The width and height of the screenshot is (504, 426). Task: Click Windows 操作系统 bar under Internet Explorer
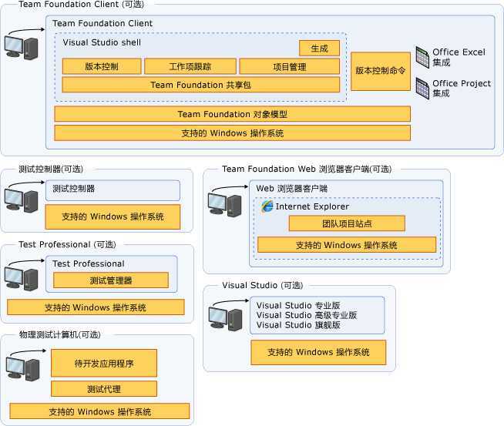tap(347, 245)
